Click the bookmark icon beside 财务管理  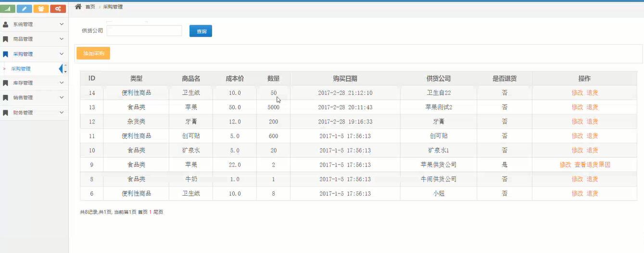click(6, 113)
